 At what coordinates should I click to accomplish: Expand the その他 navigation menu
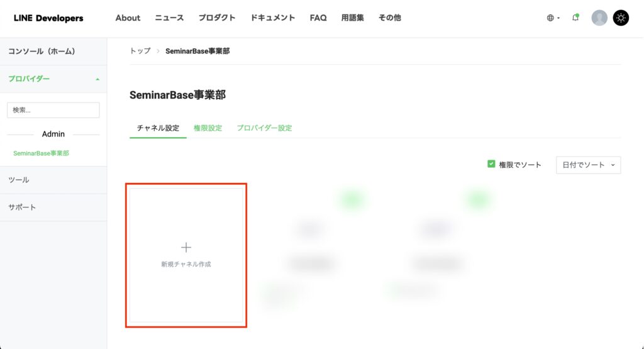389,18
